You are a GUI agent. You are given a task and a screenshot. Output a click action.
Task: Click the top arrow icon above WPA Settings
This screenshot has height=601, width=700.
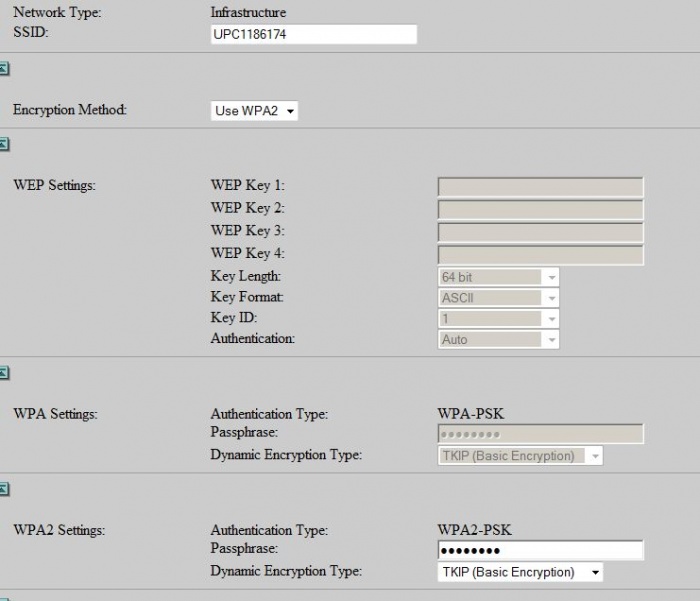pyautogui.click(x=4, y=372)
